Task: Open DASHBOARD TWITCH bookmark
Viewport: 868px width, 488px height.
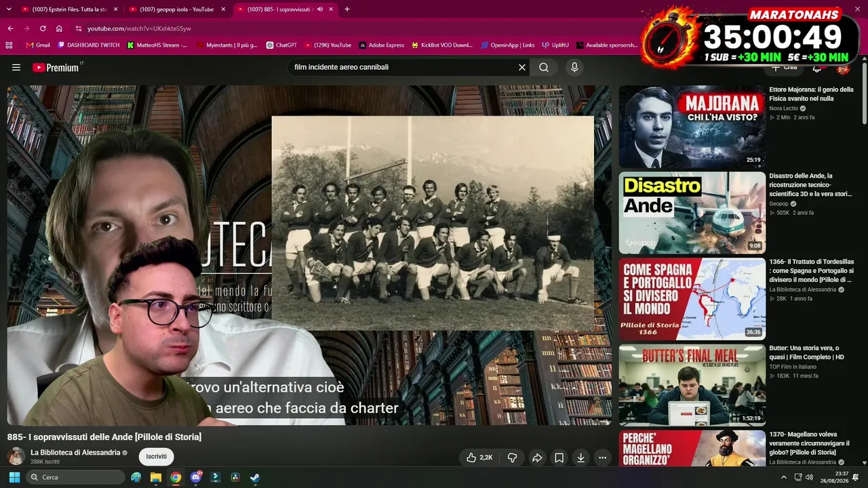Action: (x=88, y=45)
